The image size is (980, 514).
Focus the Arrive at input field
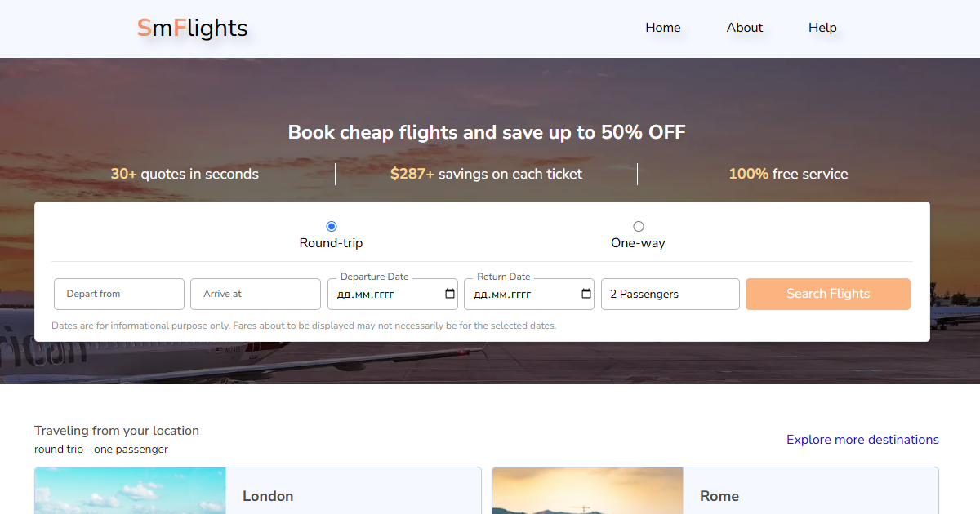point(256,295)
